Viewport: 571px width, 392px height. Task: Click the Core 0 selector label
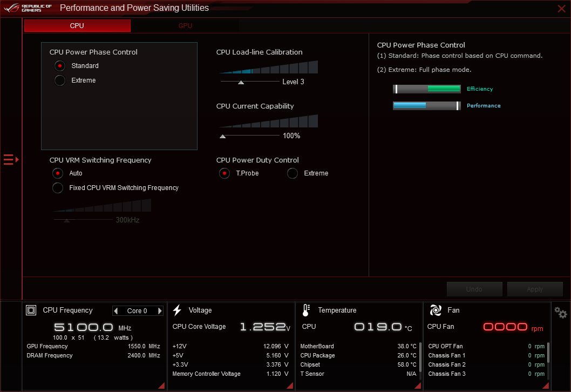coord(137,311)
